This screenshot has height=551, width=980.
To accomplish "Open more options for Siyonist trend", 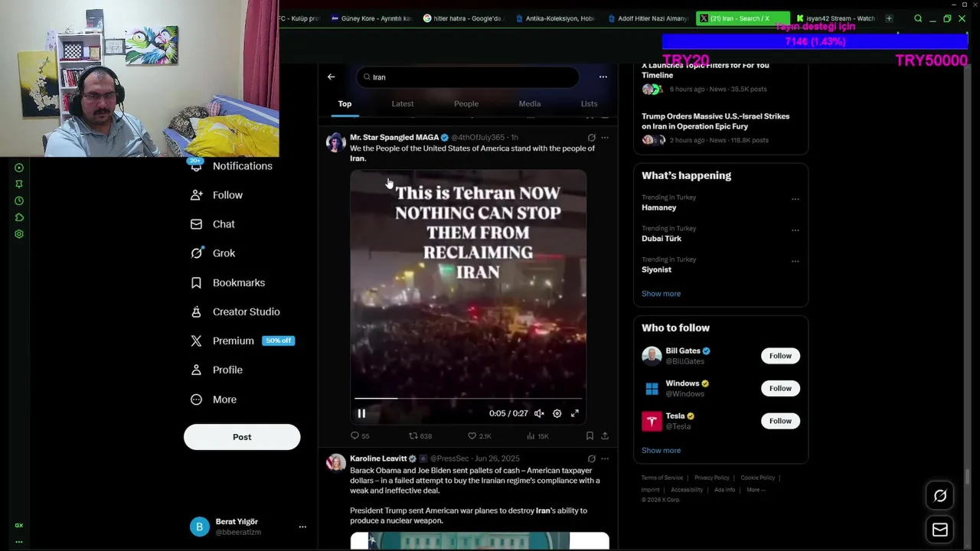I will click(795, 261).
